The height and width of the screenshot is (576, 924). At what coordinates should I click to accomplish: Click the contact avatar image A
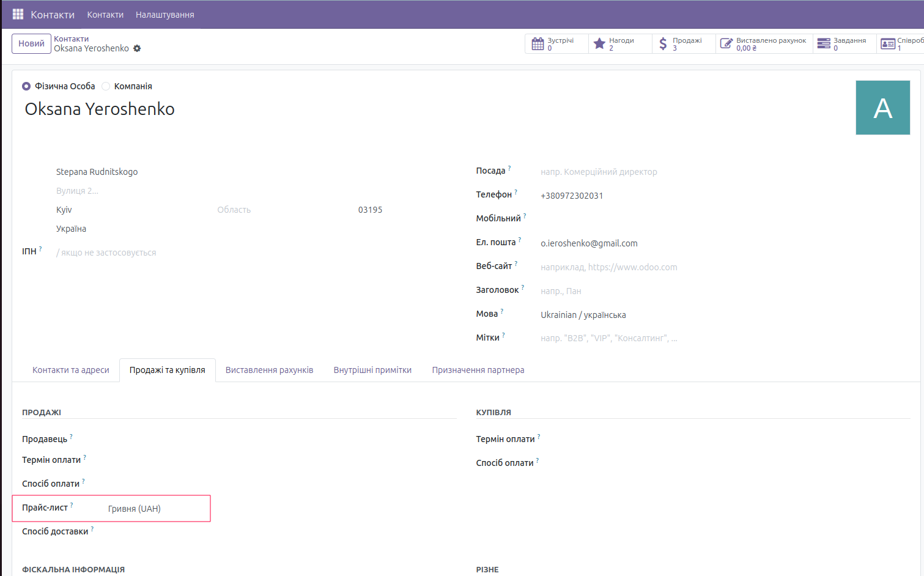(882, 108)
